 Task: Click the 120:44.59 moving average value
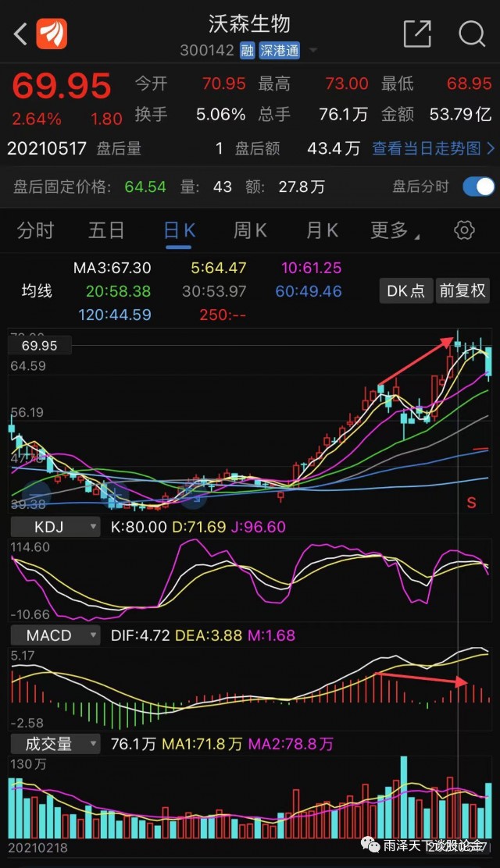(115, 315)
